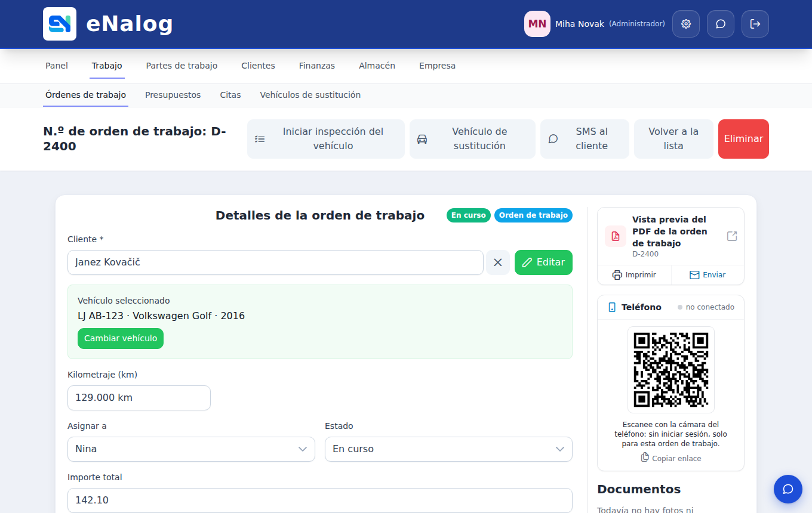
Task: Click the blue Orden de trabajo badge
Action: tap(533, 215)
